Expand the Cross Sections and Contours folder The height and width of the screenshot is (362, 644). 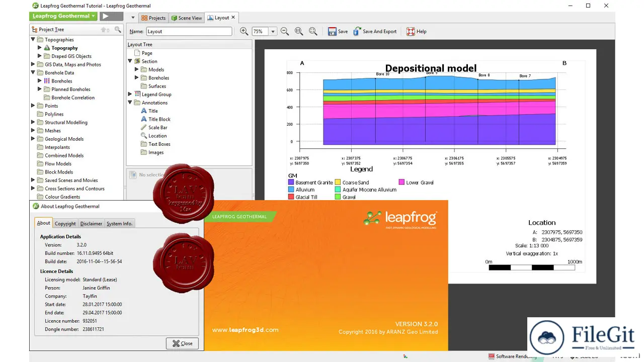[33, 189]
